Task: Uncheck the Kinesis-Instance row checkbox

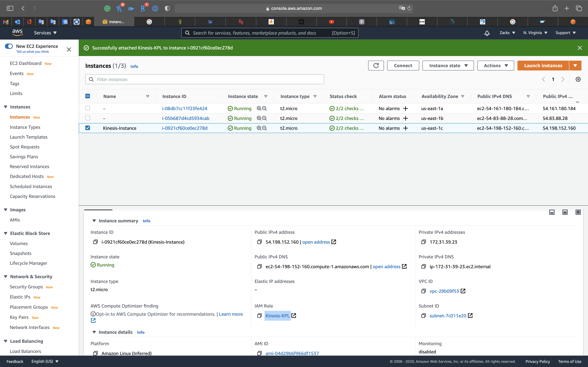Action: tap(88, 128)
